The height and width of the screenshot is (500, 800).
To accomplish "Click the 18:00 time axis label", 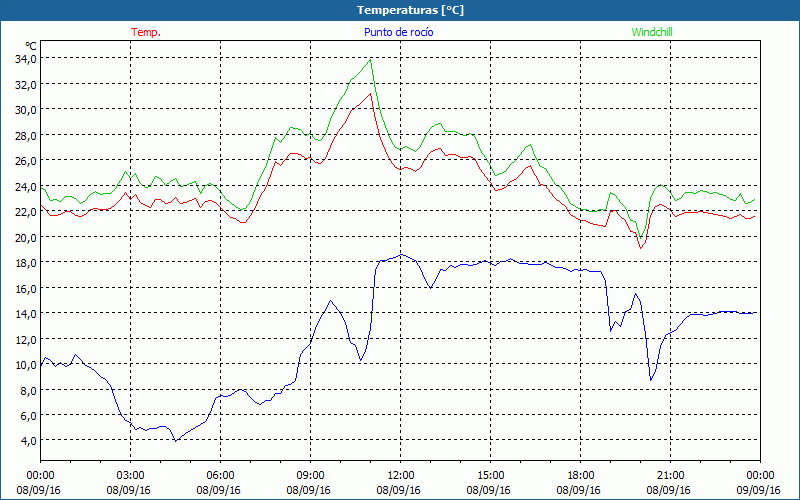I will point(581,476).
